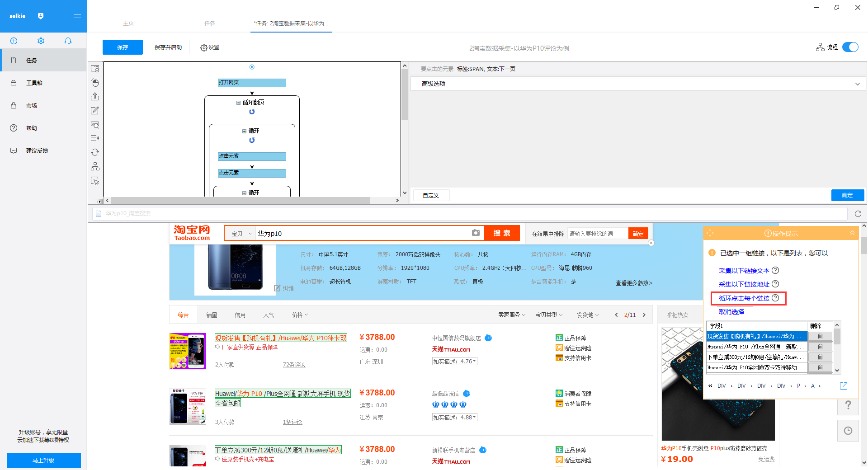This screenshot has height=470, width=868.
Task: Click the question mark help button on right edge
Action: coord(848,405)
